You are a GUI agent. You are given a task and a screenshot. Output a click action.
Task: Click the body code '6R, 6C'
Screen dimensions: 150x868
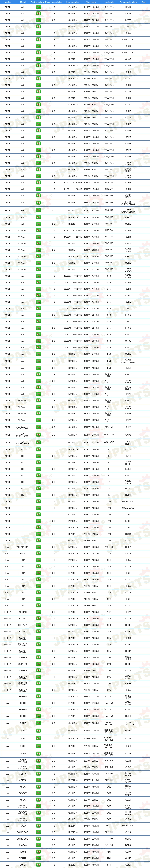pos(109,826)
